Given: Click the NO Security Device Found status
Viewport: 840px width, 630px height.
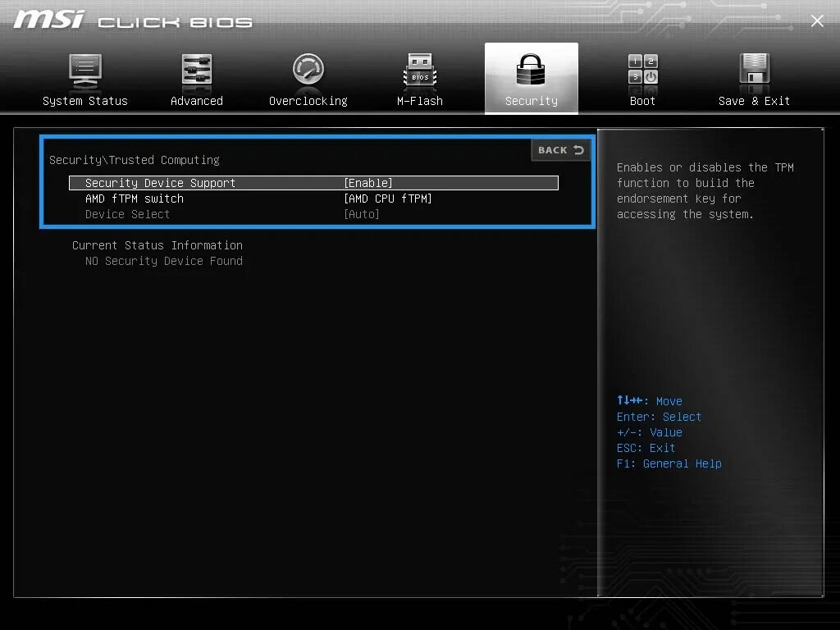Looking at the screenshot, I should 164,261.
